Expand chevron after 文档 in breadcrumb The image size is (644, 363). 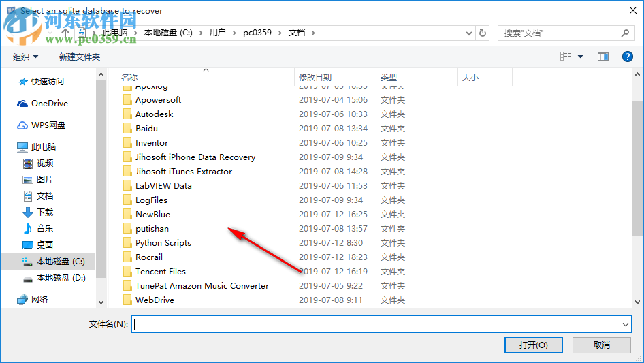click(313, 33)
